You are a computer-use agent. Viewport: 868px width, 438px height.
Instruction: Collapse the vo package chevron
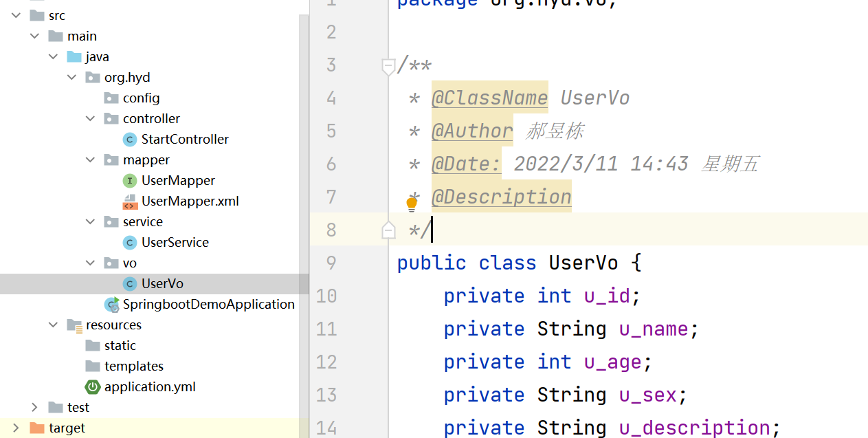tap(90, 263)
